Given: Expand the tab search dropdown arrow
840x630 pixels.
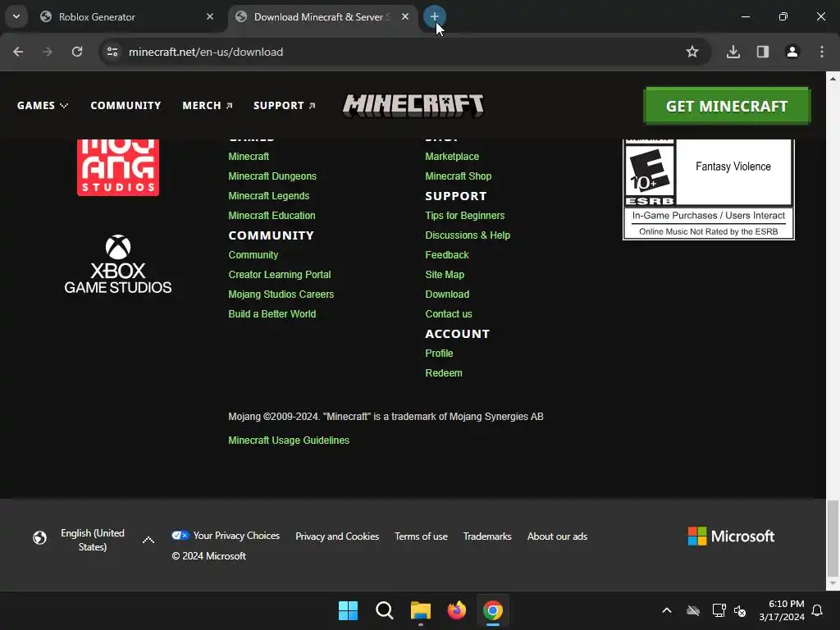Looking at the screenshot, I should point(16,16).
